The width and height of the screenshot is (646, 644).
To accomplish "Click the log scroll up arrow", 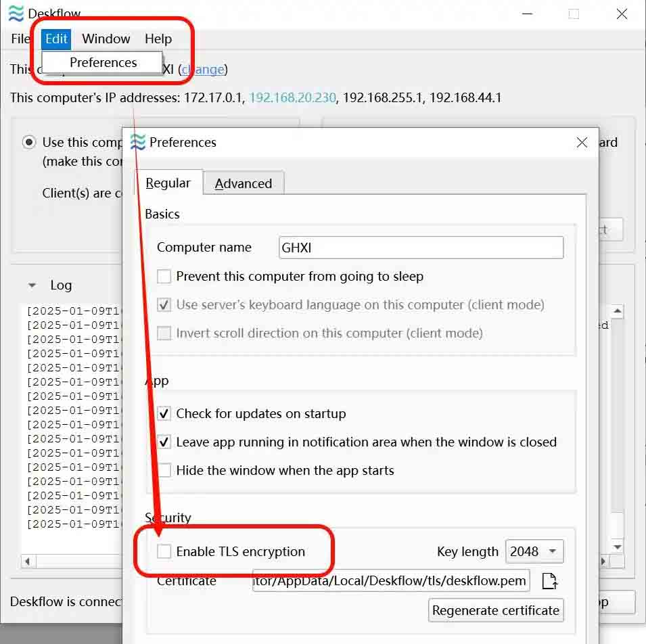I will click(x=617, y=311).
